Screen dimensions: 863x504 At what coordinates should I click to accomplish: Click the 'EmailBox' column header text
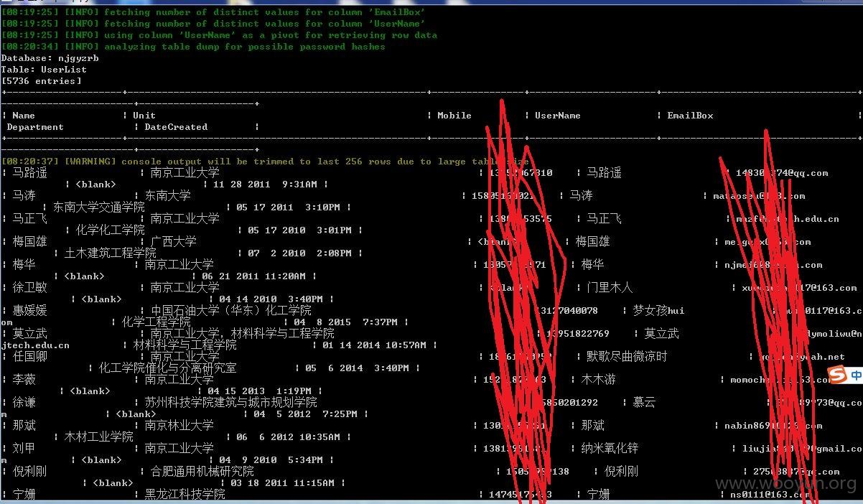[x=690, y=116]
